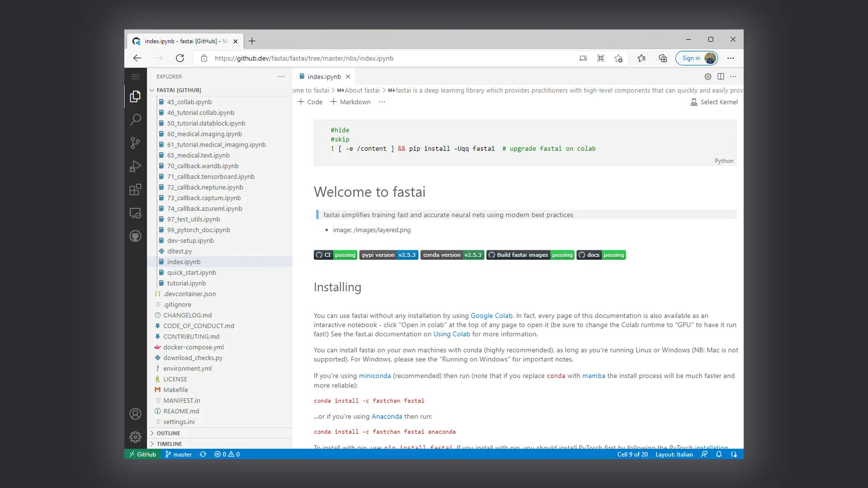The height and width of the screenshot is (488, 868).
Task: Select the index.ipynb editor tab
Action: point(324,77)
